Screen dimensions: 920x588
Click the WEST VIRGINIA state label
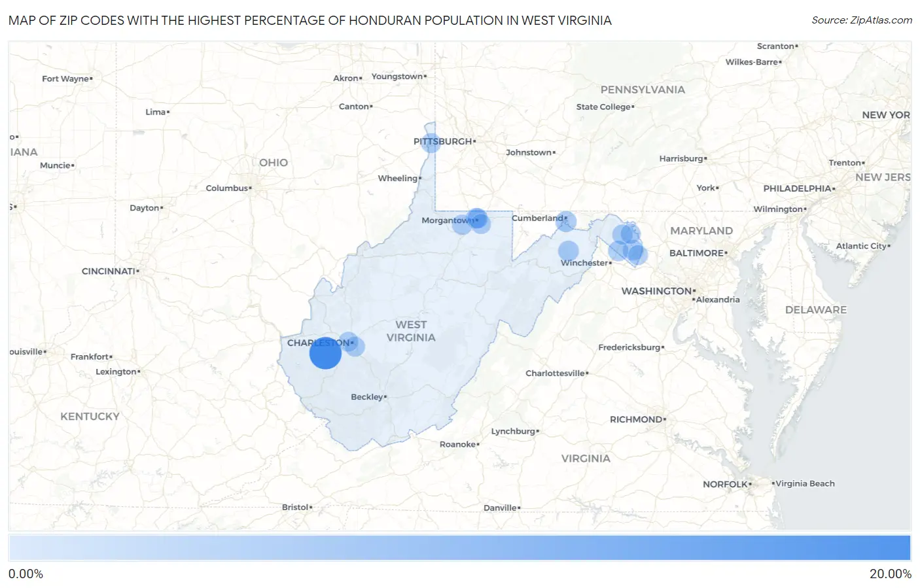411,331
